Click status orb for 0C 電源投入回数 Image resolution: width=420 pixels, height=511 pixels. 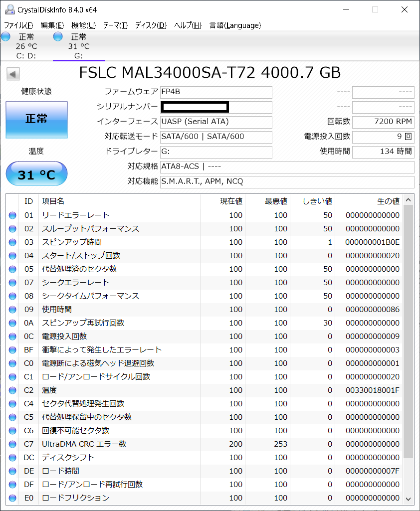12,337
